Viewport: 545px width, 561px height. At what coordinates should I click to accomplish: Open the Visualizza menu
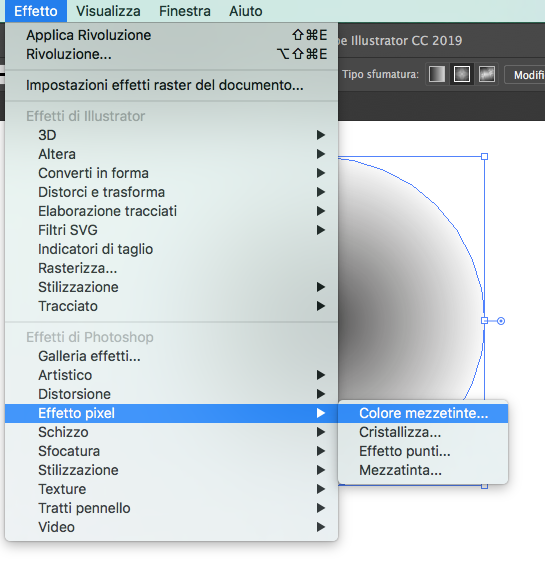(108, 11)
